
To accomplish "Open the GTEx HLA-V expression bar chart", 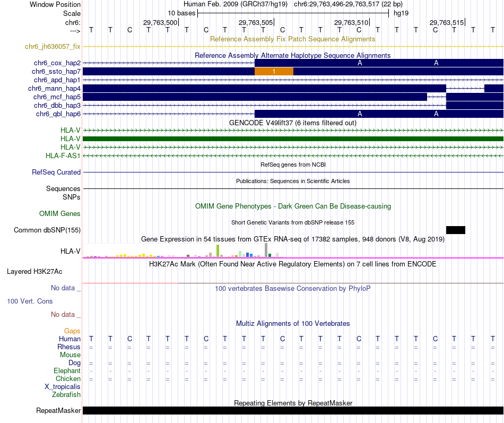I will 183,251.
